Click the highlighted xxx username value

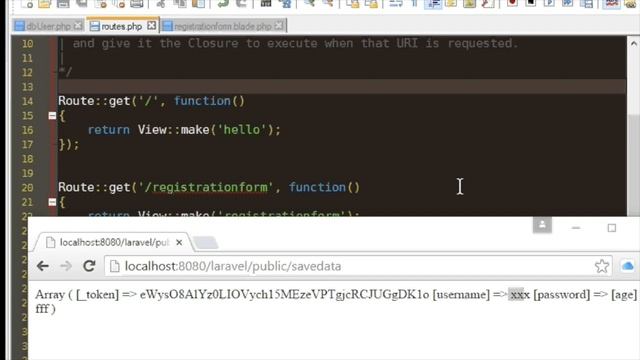point(519,294)
